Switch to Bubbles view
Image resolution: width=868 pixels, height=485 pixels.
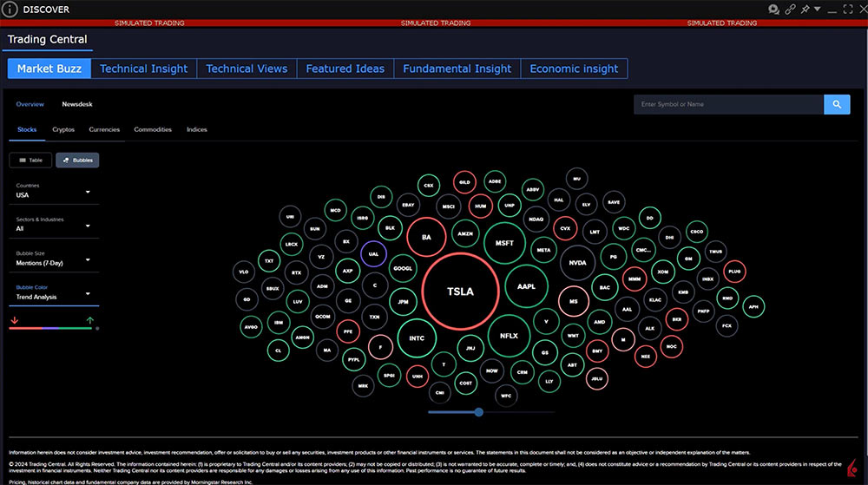tap(77, 160)
